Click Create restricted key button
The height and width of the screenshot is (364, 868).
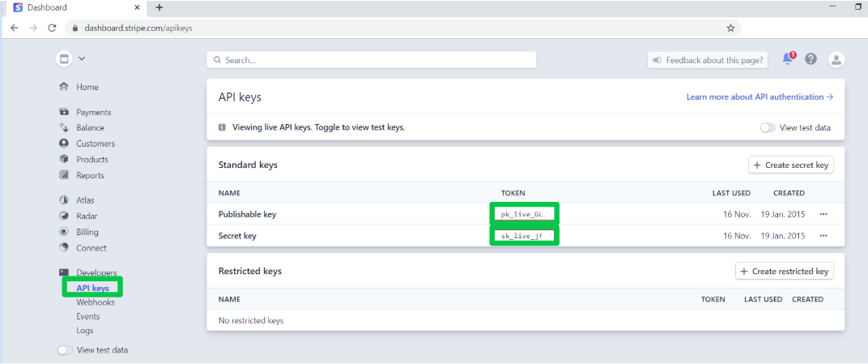785,271
